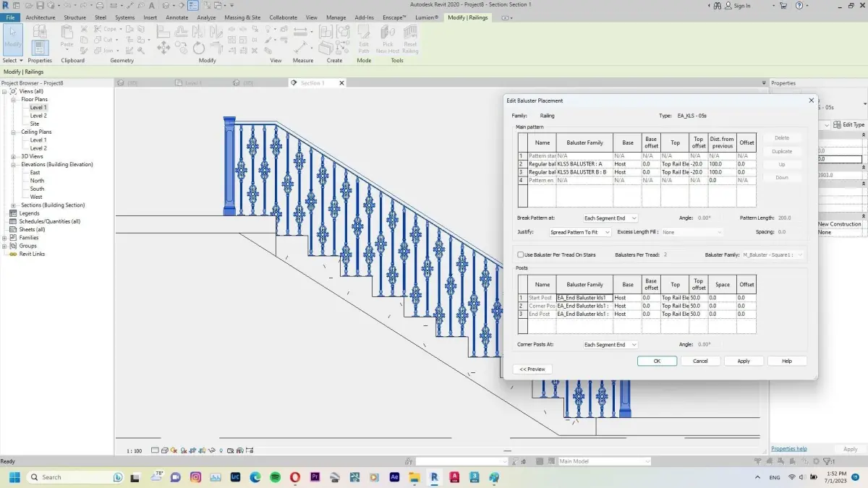The width and height of the screenshot is (868, 488).
Task: Click the Apply button in the dialog
Action: click(x=744, y=361)
